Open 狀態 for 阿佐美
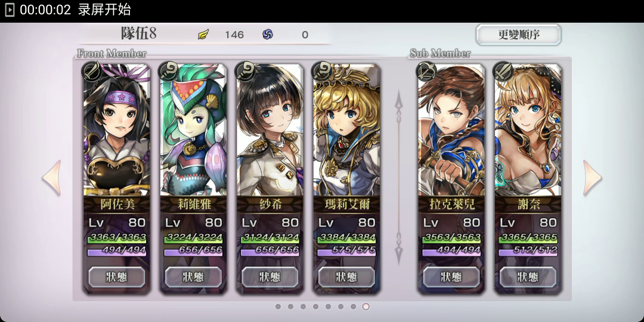This screenshot has height=322, width=644. pos(117,277)
